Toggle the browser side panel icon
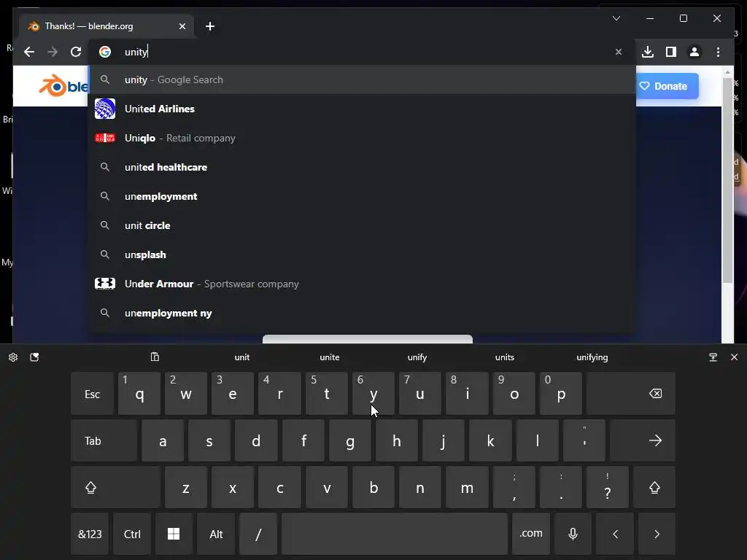The height and width of the screenshot is (560, 747). click(671, 52)
